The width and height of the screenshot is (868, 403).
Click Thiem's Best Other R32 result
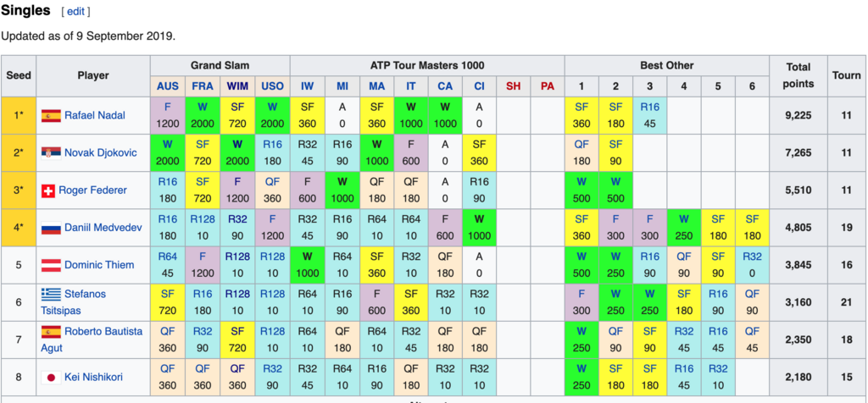(x=753, y=257)
